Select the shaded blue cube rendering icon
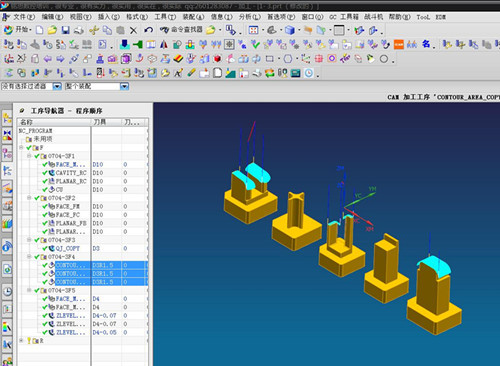Screen dimensions: 500x366 point(290,30)
